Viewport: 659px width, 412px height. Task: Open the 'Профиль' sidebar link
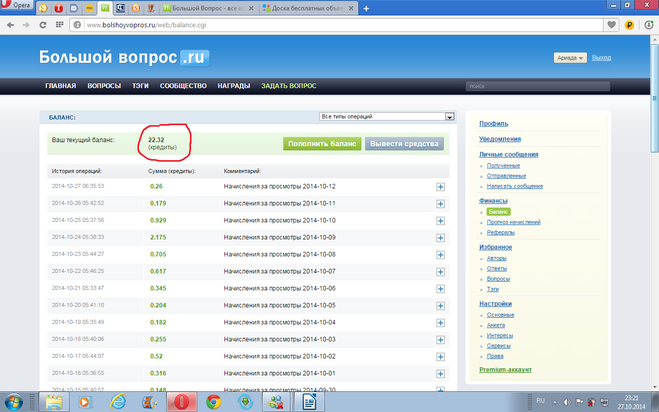(494, 124)
